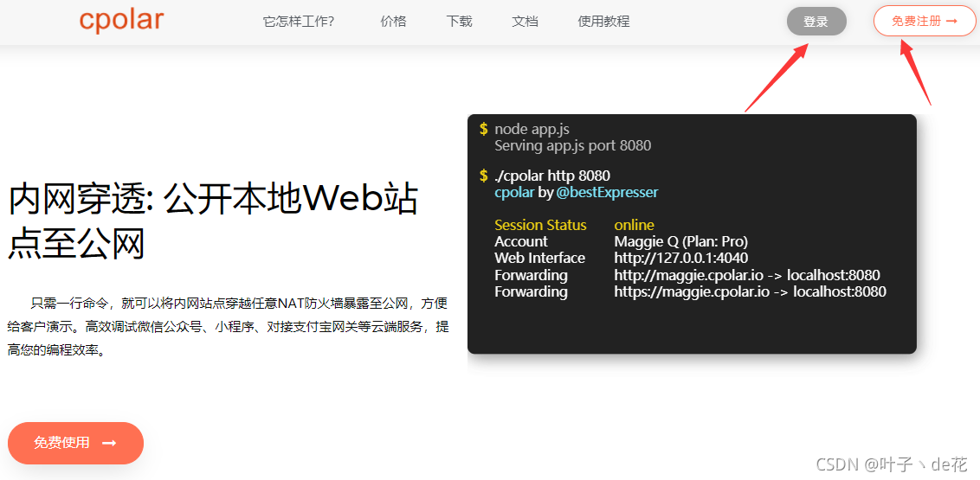Open the 使用教程 tutorials page
980x480 pixels.
coord(603,22)
